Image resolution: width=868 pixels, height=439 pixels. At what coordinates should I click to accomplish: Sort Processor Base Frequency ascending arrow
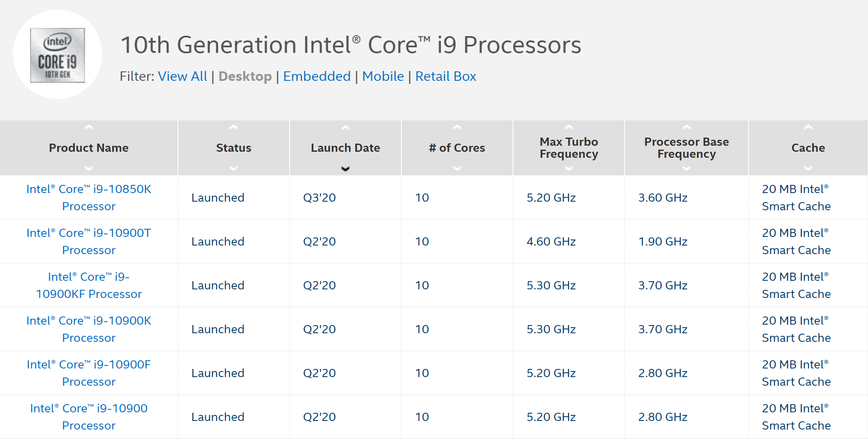pyautogui.click(x=686, y=128)
